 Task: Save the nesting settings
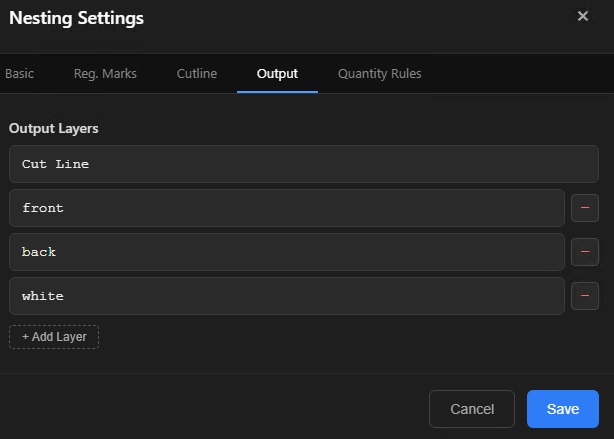pos(563,409)
